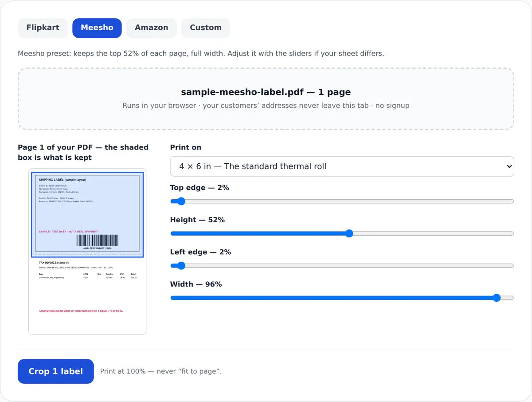The image size is (532, 402).
Task: Click the Top edge slider
Action: pyautogui.click(x=342, y=201)
